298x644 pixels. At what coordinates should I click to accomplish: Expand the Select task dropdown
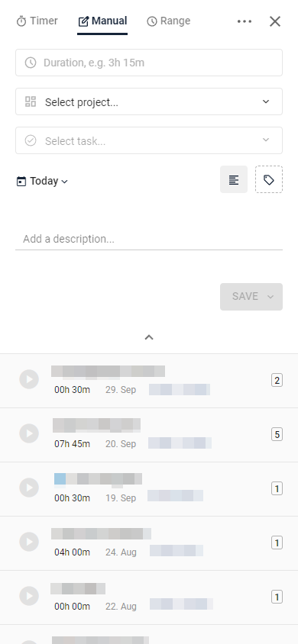149,140
